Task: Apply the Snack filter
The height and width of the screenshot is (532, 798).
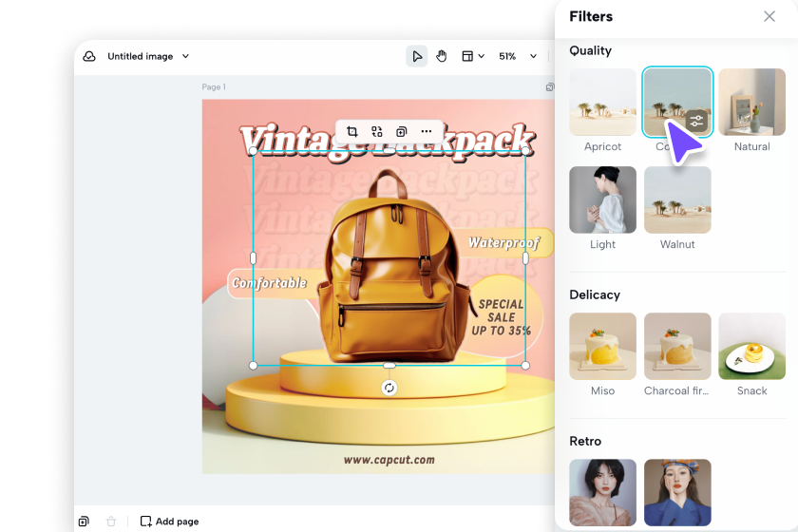Action: tap(751, 346)
